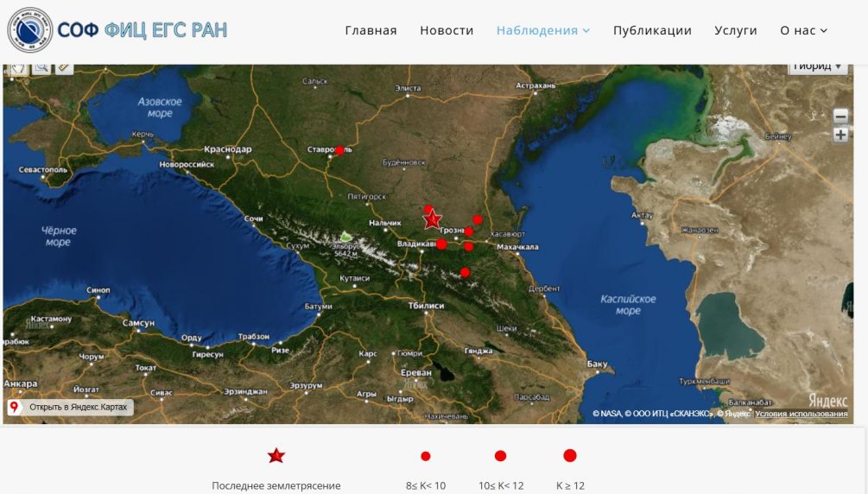Go to the Главная page
868x494 pixels.
click(371, 30)
